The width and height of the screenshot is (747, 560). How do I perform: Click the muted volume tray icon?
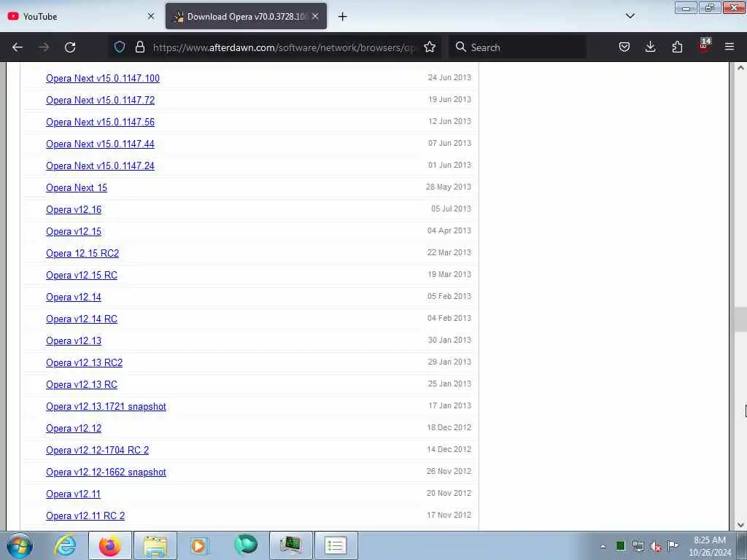click(656, 546)
